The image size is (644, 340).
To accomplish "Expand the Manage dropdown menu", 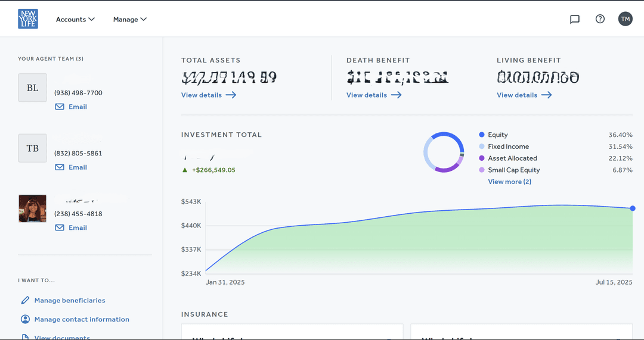I will [129, 20].
